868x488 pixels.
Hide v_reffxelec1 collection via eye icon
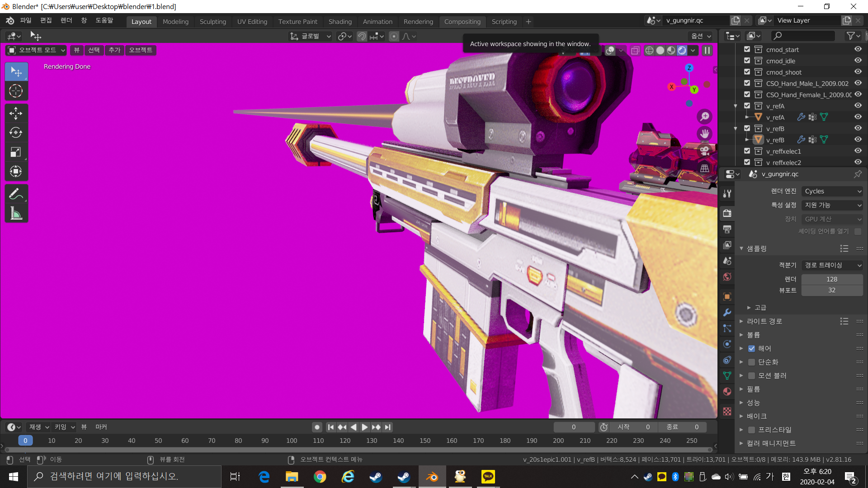[x=858, y=151]
